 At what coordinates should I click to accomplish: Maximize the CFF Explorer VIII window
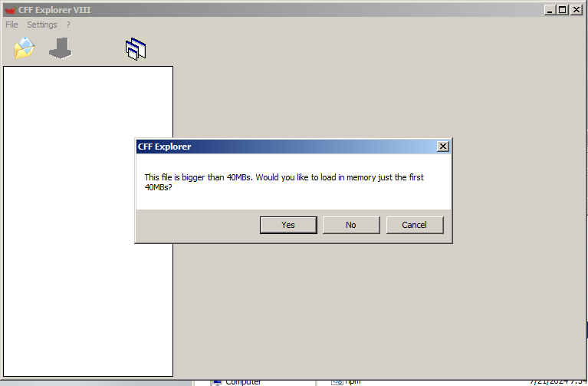(562, 10)
